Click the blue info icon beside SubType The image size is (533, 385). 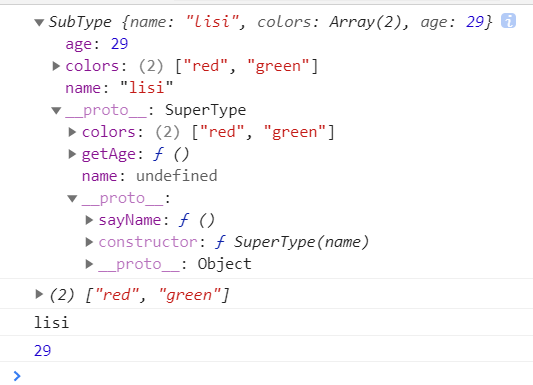(508, 21)
